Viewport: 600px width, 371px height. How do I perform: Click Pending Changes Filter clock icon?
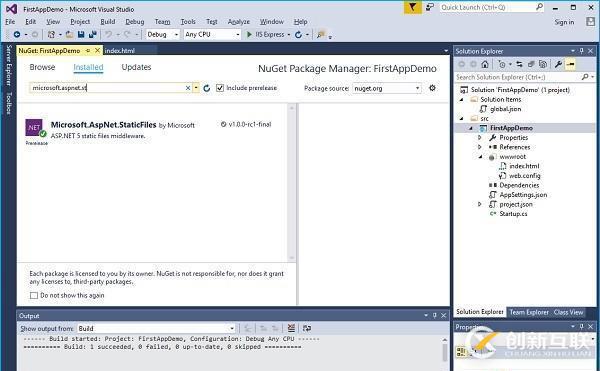click(502, 64)
